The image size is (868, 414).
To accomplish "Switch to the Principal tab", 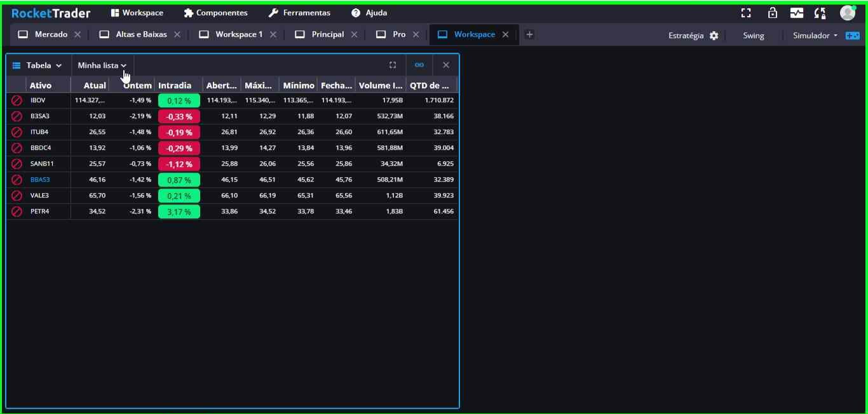I will (x=320, y=34).
